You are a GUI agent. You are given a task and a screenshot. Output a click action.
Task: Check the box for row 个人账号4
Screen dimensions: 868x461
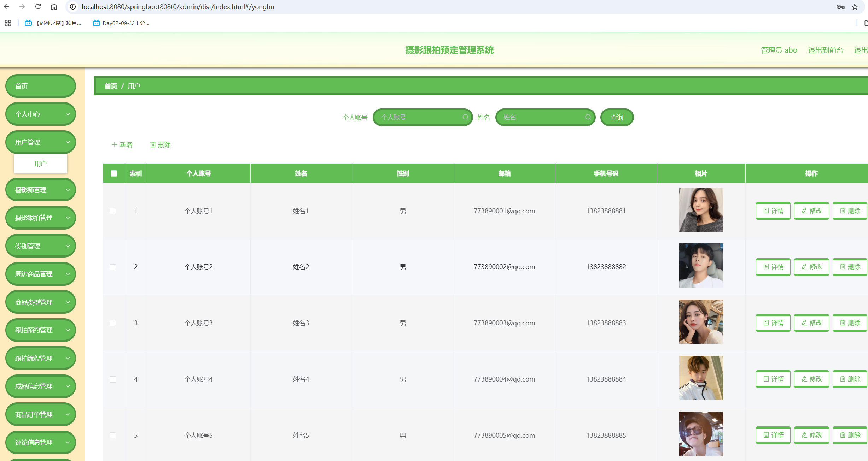pyautogui.click(x=113, y=379)
